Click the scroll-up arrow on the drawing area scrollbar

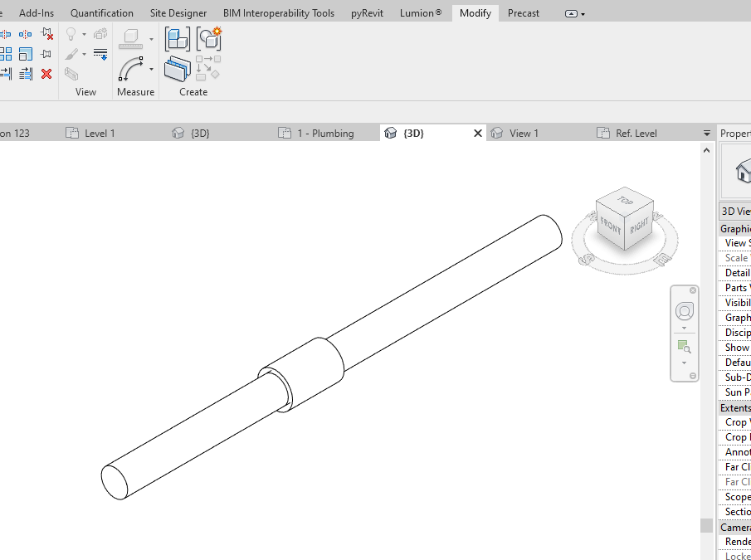point(706,149)
